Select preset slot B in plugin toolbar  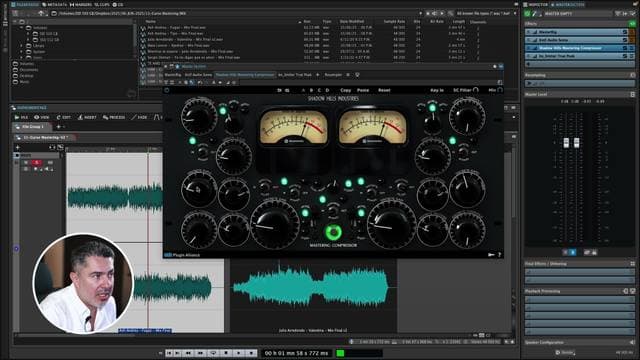point(311,90)
